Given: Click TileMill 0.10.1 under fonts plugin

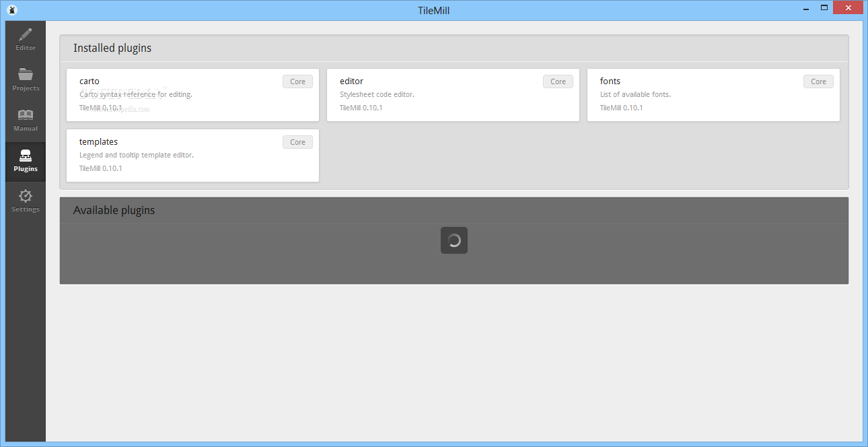Looking at the screenshot, I should (622, 108).
